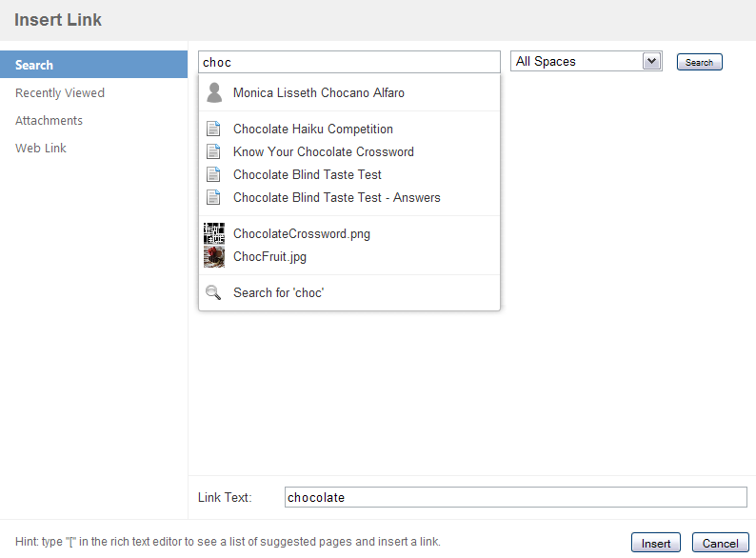The image size is (756, 558).
Task: Click page icon beside Blind Taste Test - Answers
Action: click(213, 197)
